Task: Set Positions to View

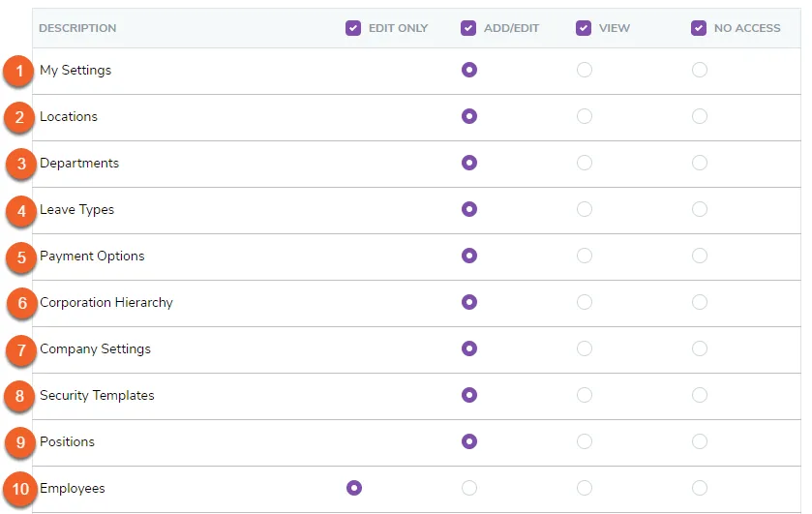Action: click(x=585, y=441)
